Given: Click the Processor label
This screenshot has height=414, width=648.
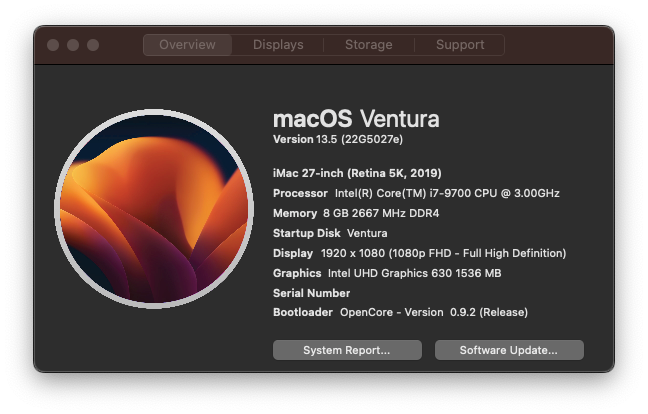Looking at the screenshot, I should click(300, 193).
